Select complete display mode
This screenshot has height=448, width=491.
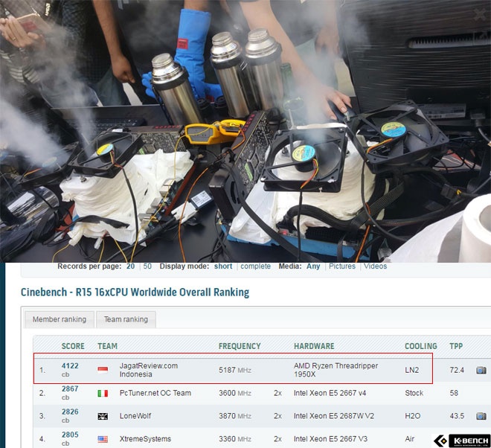[255, 266]
